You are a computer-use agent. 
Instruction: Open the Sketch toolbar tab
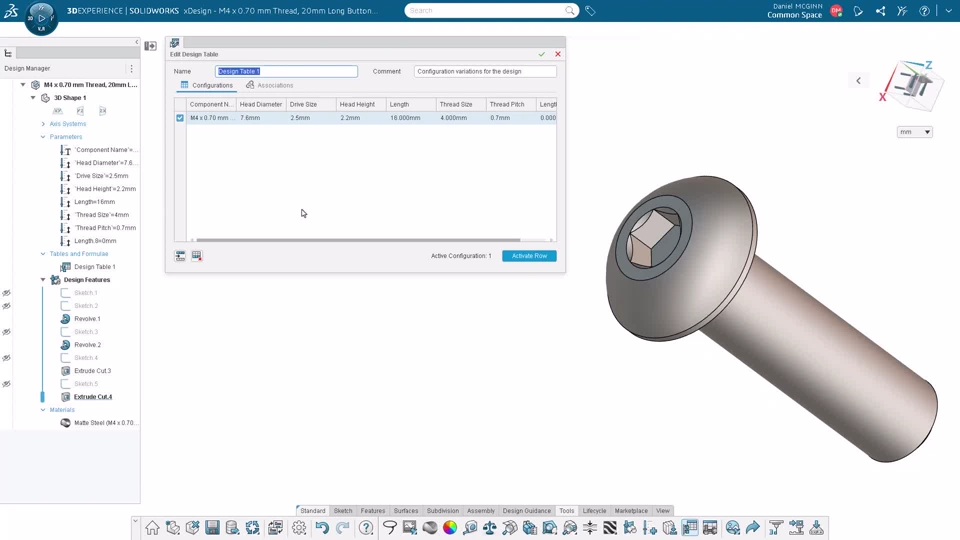point(343,511)
